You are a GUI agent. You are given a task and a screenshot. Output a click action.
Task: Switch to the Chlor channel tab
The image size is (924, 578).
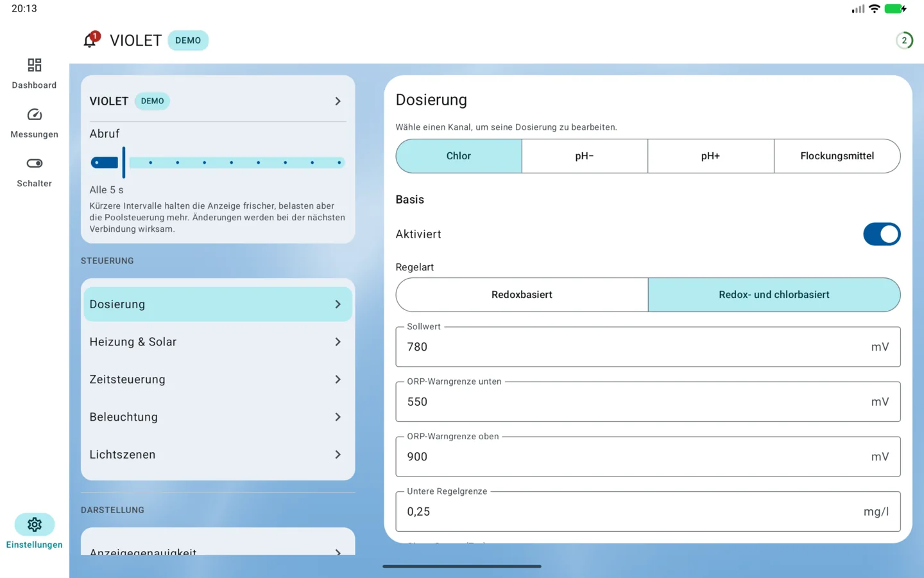tap(459, 156)
